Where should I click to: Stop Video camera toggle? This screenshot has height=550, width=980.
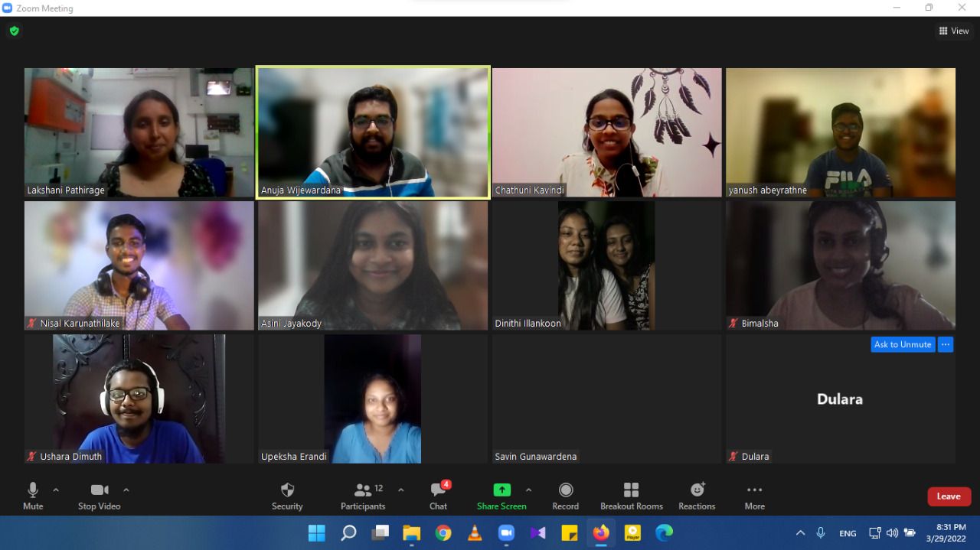[99, 496]
